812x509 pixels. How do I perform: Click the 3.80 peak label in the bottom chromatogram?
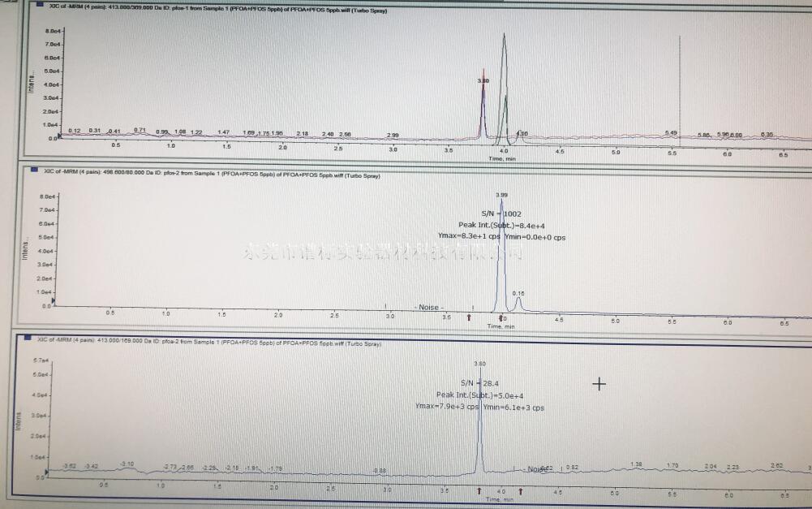click(479, 364)
